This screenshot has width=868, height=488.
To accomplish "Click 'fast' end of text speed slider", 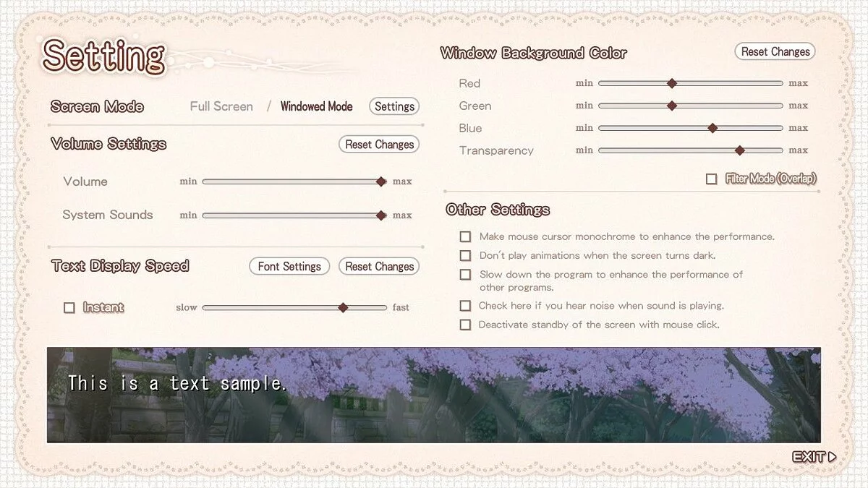I will tap(401, 307).
